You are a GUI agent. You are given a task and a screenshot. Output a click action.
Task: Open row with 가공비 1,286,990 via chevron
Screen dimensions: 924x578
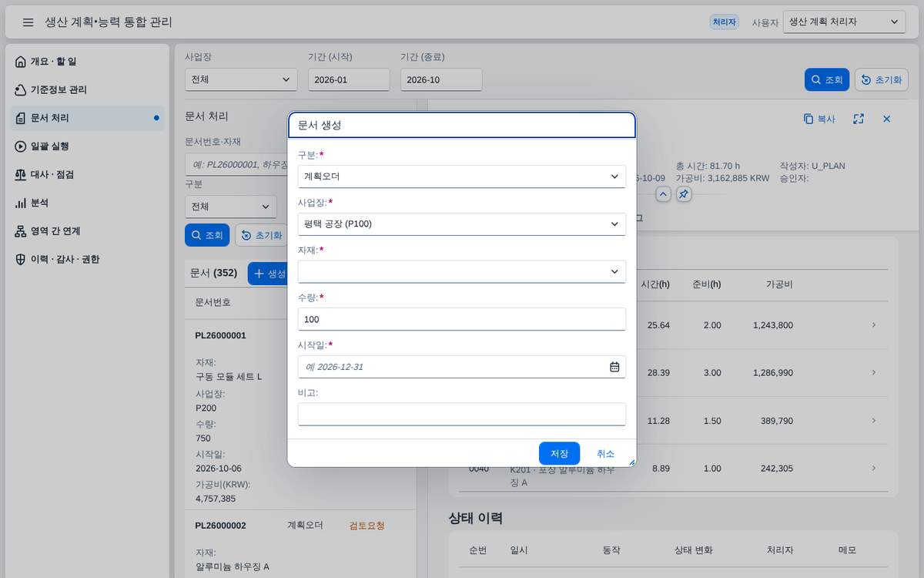click(874, 373)
